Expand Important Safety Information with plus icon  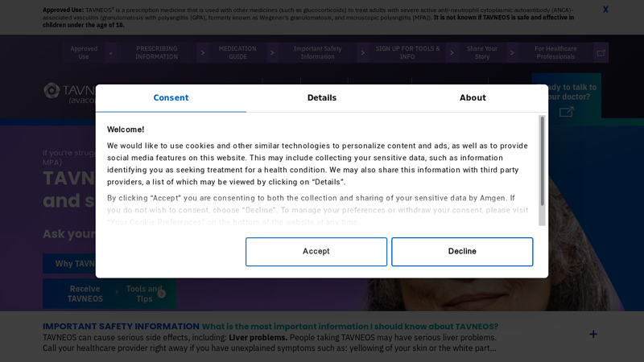pos(593,334)
